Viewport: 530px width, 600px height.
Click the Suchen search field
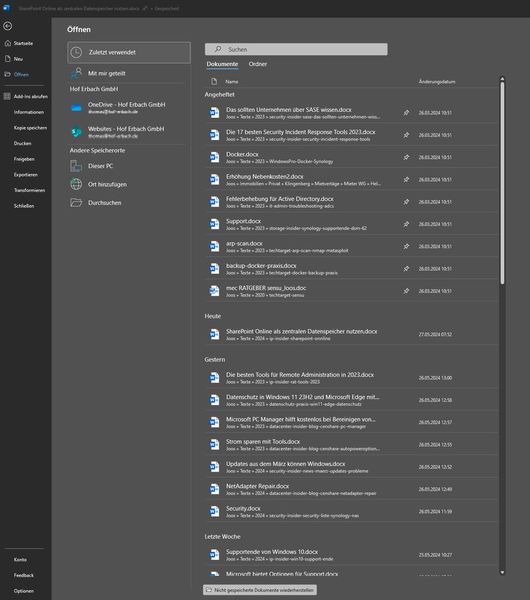pyautogui.click(x=296, y=49)
